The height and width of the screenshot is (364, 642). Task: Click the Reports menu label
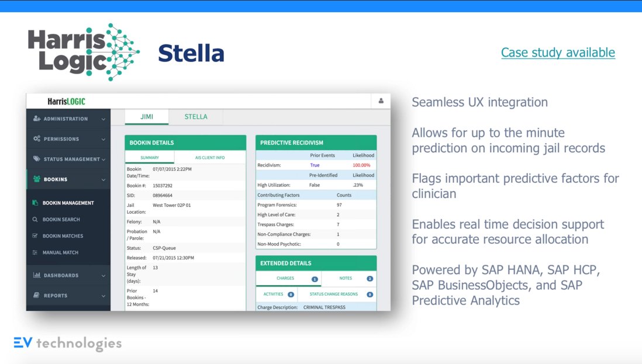tap(56, 295)
